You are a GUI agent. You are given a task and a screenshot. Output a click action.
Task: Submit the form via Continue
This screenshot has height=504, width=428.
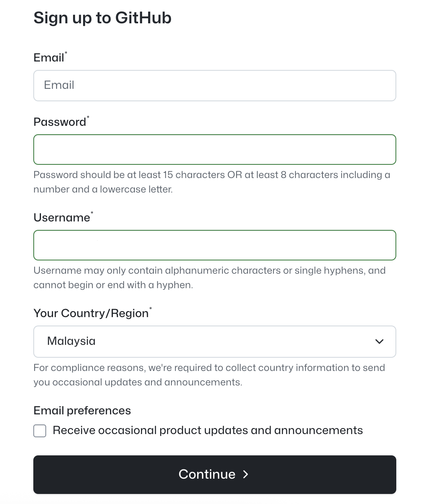(215, 475)
